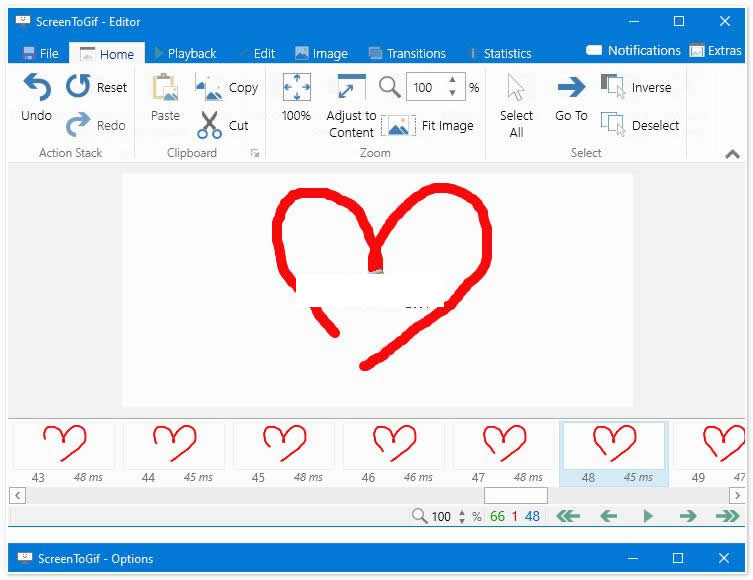
Task: Switch to the Transitions tab
Action: point(407,53)
